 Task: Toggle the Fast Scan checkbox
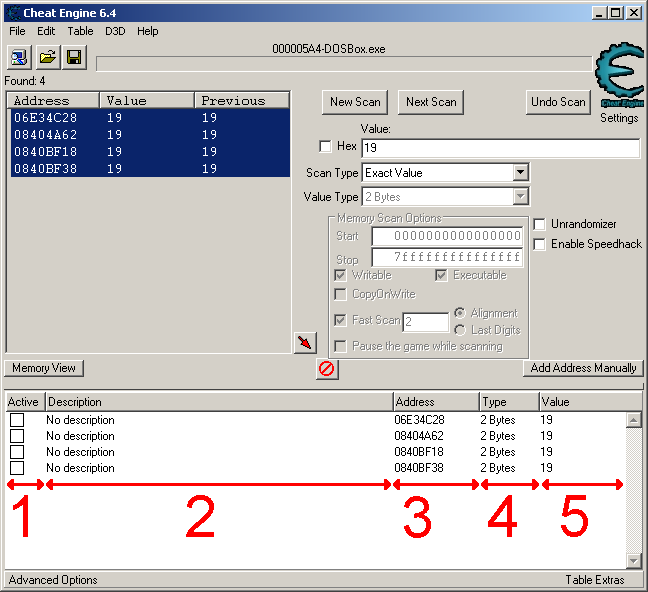(x=340, y=320)
